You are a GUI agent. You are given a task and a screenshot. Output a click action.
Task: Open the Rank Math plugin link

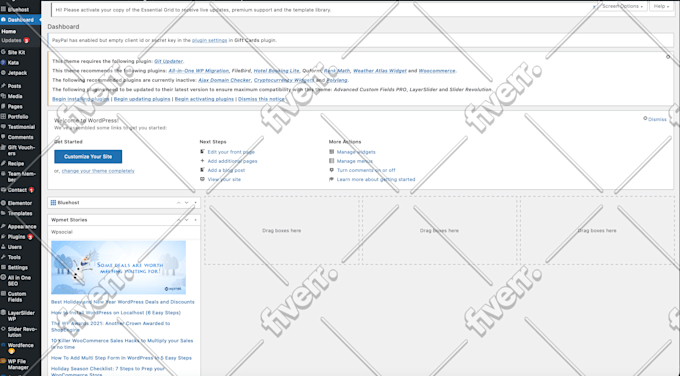tap(337, 71)
